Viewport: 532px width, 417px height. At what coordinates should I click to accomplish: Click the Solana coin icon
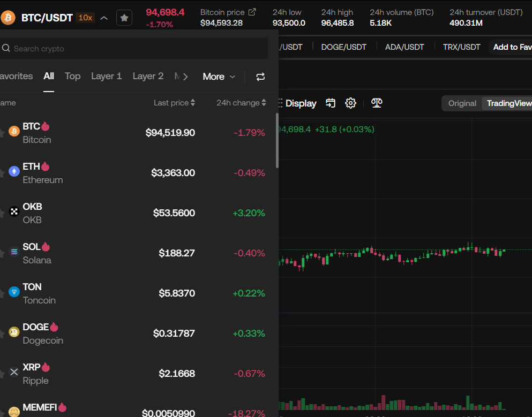click(x=14, y=252)
